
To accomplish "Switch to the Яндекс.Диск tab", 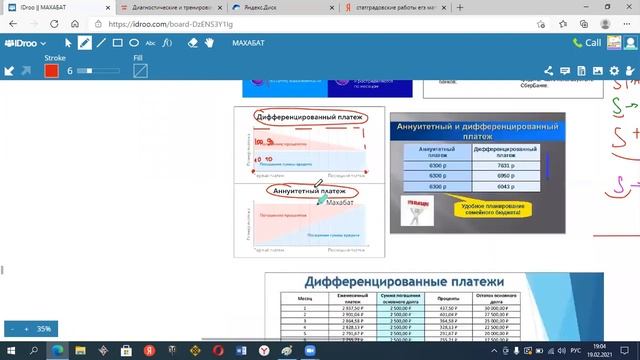I will (282, 7).
